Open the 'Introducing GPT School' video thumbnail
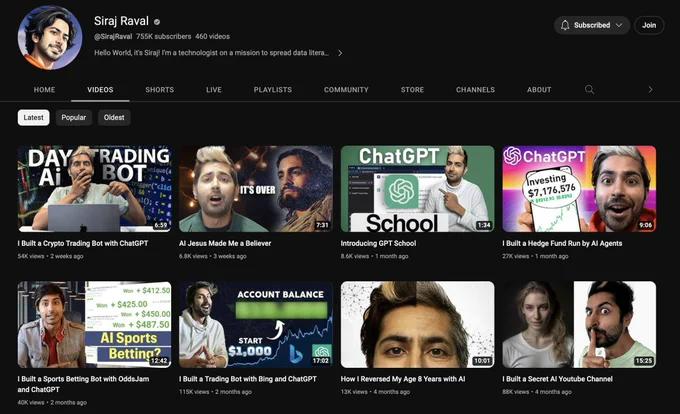Viewport: 680px width, 414px height. (417, 189)
